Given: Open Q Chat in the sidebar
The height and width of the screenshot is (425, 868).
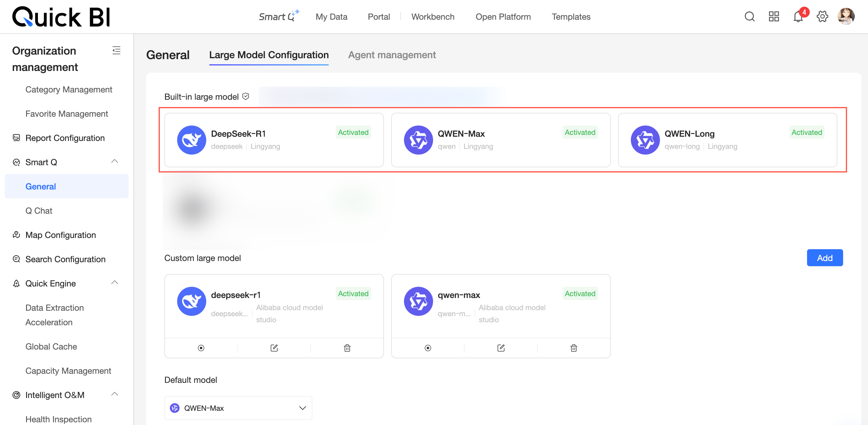Looking at the screenshot, I should tap(39, 211).
